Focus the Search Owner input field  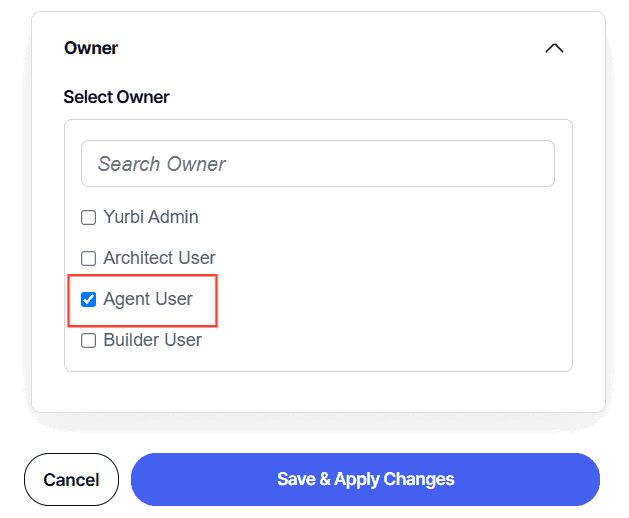[318, 164]
